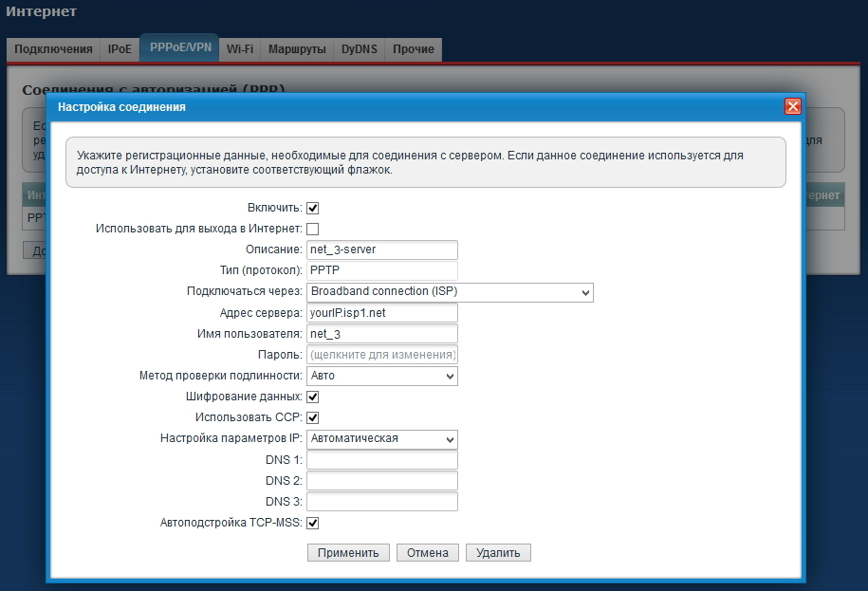Screen dimensions: 868x591
Task: Switch to the Прочие tab
Action: click(x=413, y=49)
